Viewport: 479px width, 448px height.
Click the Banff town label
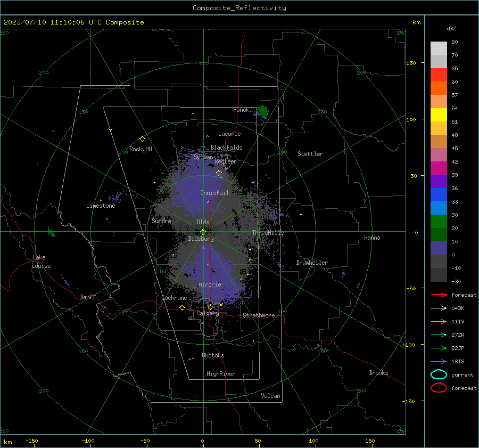pyautogui.click(x=88, y=297)
